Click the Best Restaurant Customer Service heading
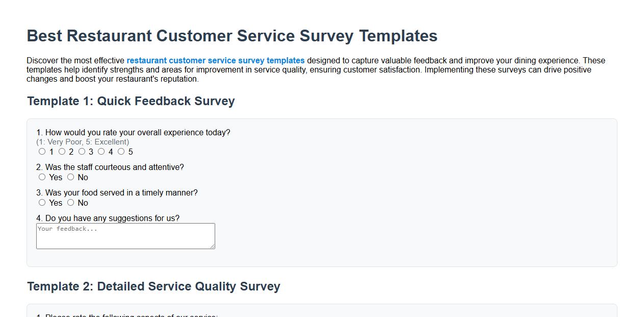 click(232, 36)
